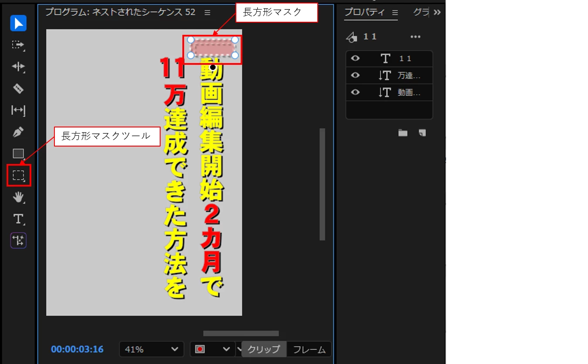
Task: Open the 41% zoom level dropdown
Action: point(151,349)
